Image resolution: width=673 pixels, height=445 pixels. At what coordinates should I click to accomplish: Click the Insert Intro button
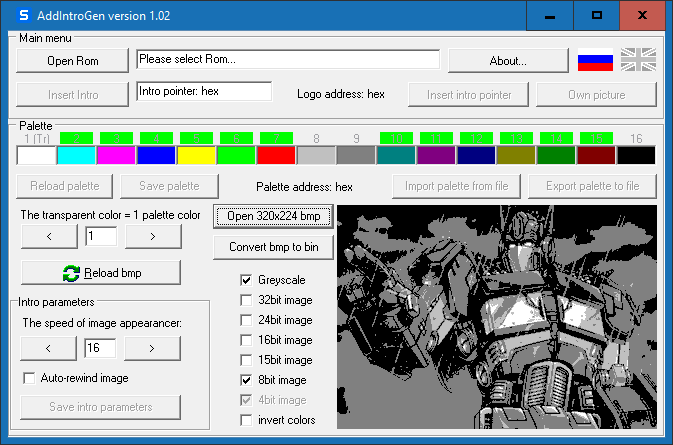pos(73,94)
